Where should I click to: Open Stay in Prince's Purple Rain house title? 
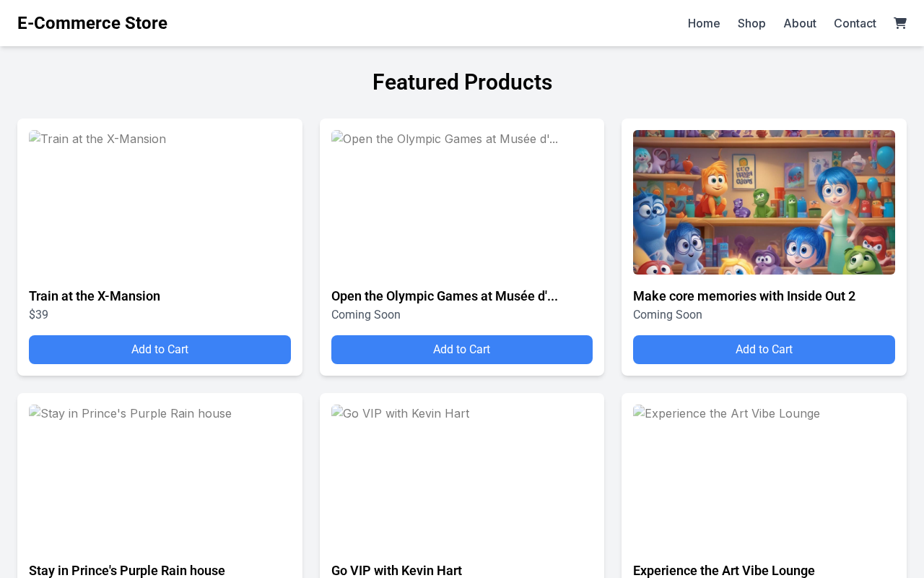[x=127, y=570]
